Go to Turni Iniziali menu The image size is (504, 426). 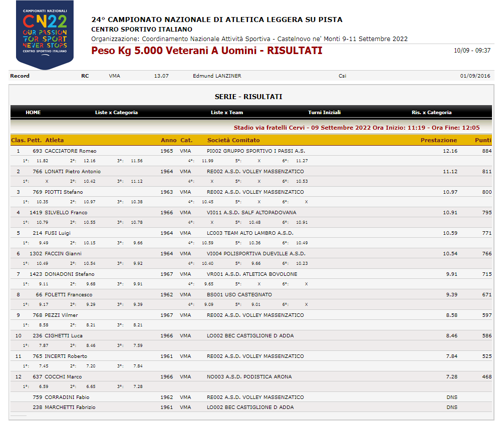(324, 113)
